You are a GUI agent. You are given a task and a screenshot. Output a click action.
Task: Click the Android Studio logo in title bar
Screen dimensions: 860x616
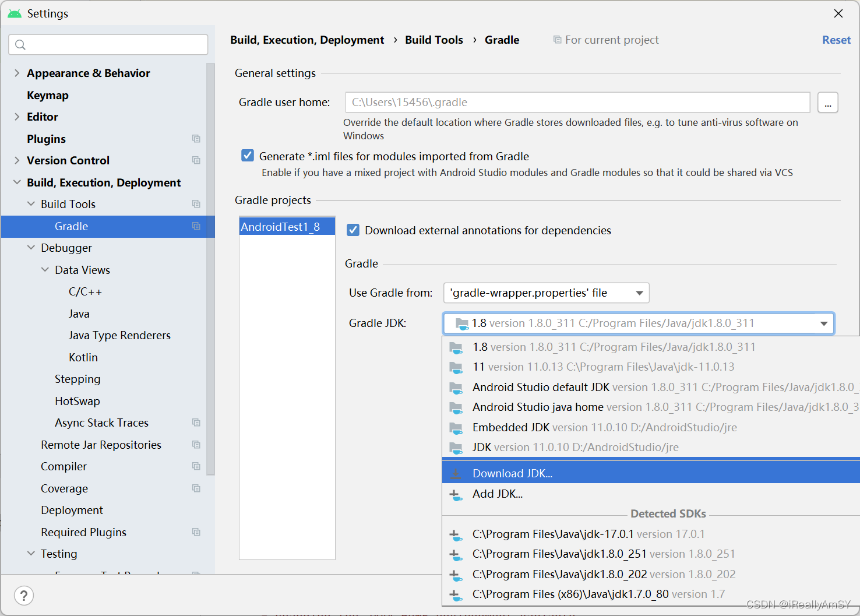(x=15, y=13)
